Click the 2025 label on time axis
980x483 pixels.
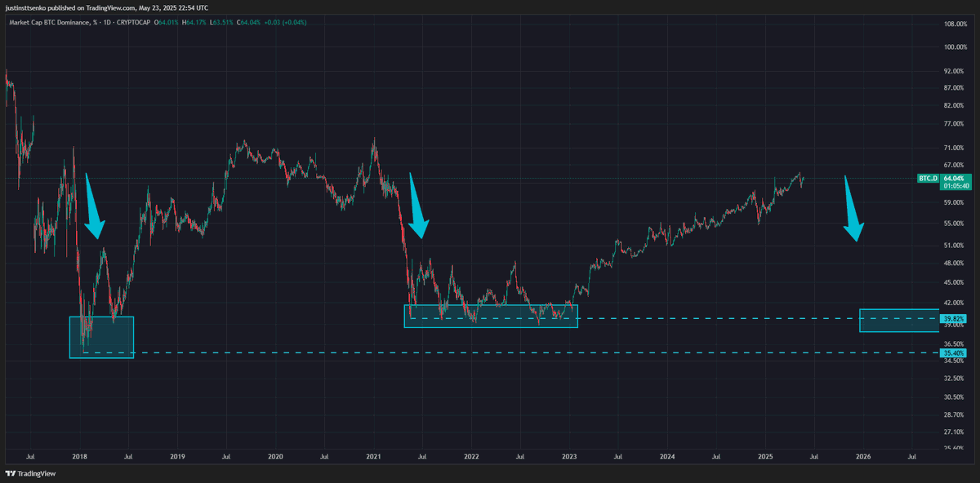(x=765, y=457)
